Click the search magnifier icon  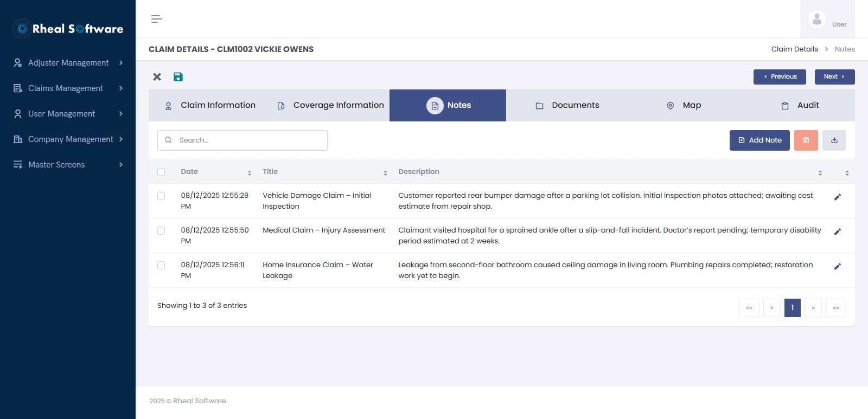pyautogui.click(x=168, y=140)
